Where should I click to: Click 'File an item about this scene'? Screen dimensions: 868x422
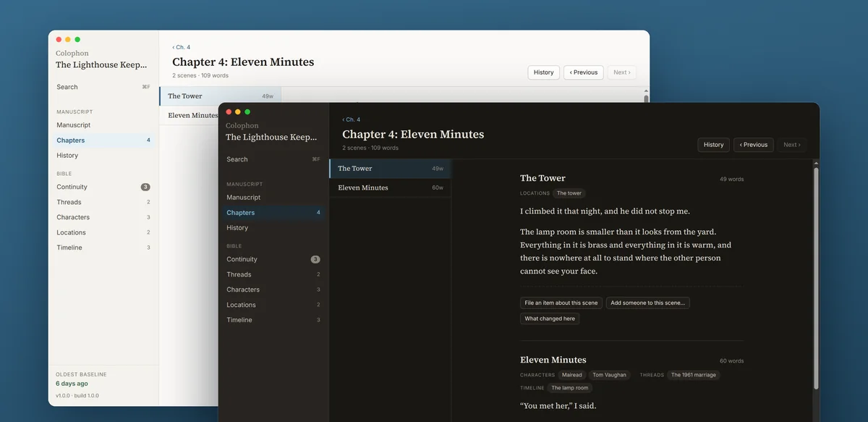pyautogui.click(x=561, y=303)
